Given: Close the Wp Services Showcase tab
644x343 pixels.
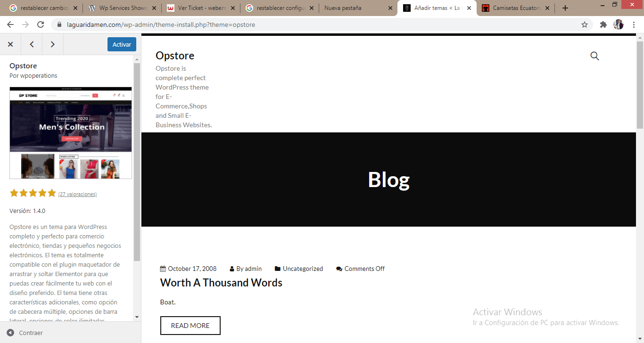Looking at the screenshot, I should [154, 8].
